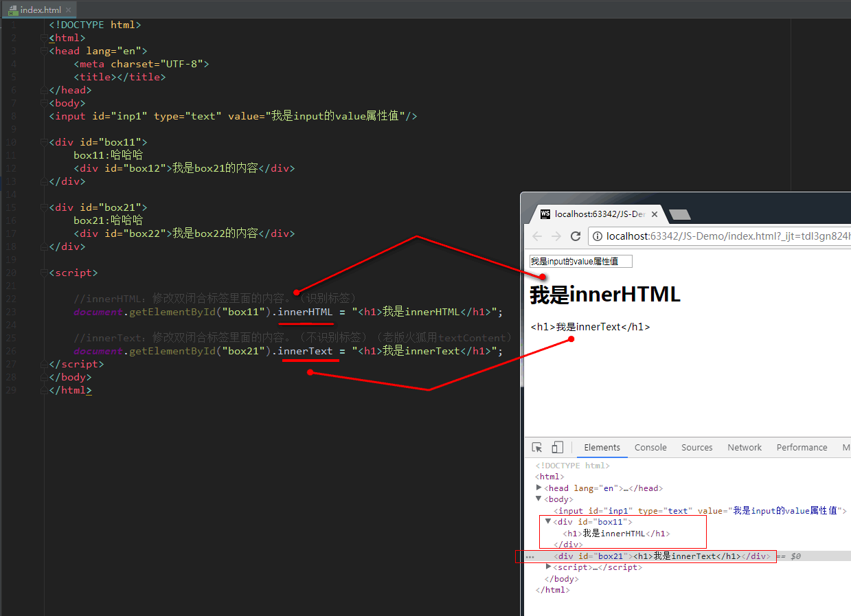Viewport: 851px width, 616px height.
Task: Click the <title></title> code line
Action: pos(120,77)
